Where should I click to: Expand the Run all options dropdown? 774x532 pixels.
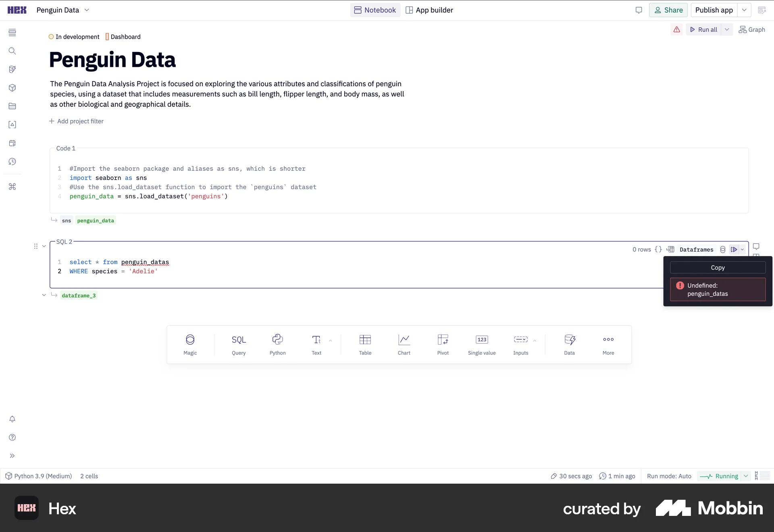727,29
